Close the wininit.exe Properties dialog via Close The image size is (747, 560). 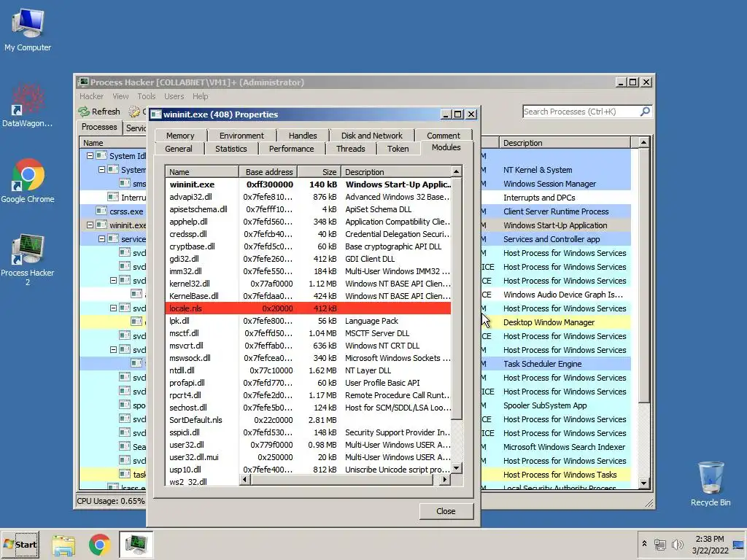(x=446, y=511)
